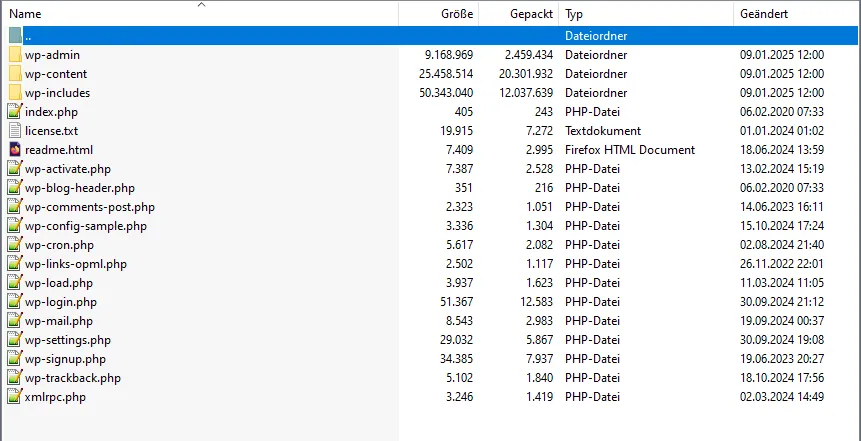This screenshot has height=441, width=861.
Task: Click the wp-comments-post.php file icon
Action: 15,206
